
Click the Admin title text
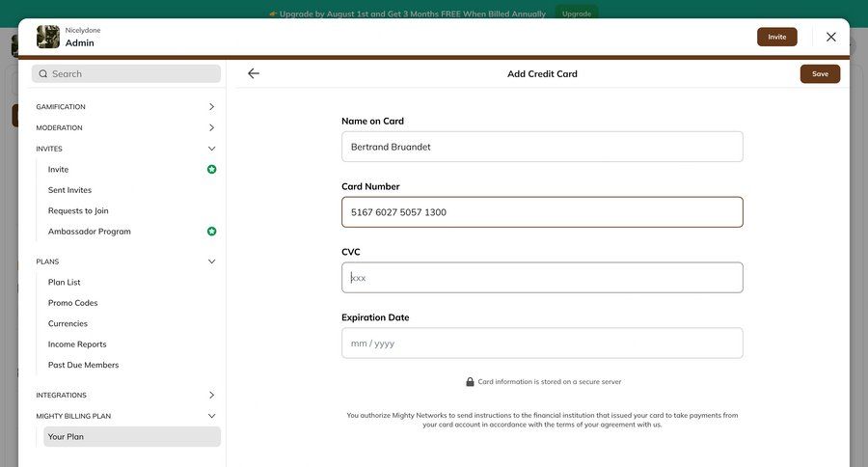80,42
